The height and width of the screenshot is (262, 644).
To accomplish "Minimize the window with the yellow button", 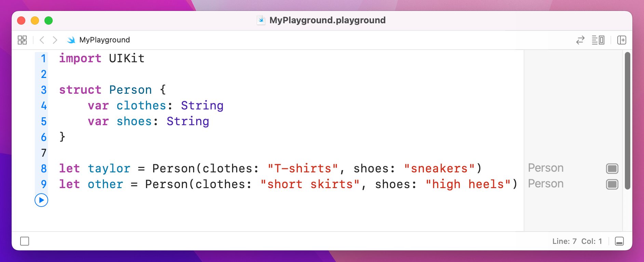I will (x=35, y=21).
